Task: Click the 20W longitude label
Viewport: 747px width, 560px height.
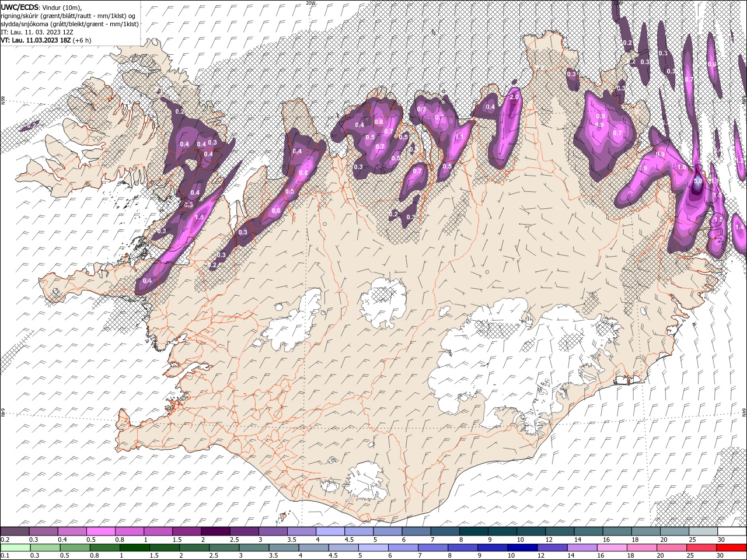Action: pyautogui.click(x=310, y=3)
